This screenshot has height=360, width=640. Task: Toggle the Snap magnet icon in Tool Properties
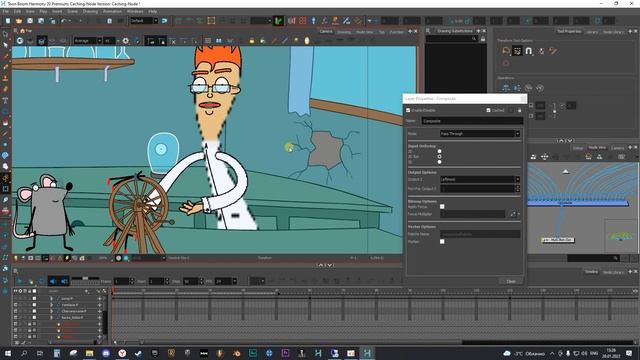(x=529, y=51)
